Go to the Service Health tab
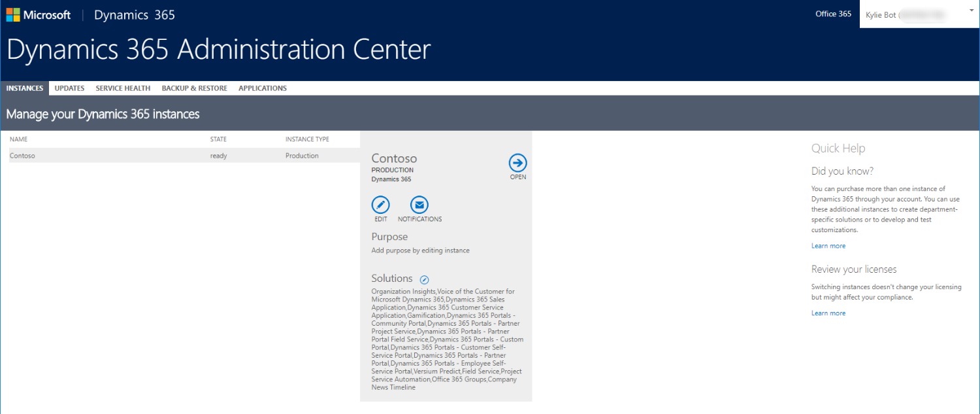This screenshot has width=980, height=414. (123, 88)
